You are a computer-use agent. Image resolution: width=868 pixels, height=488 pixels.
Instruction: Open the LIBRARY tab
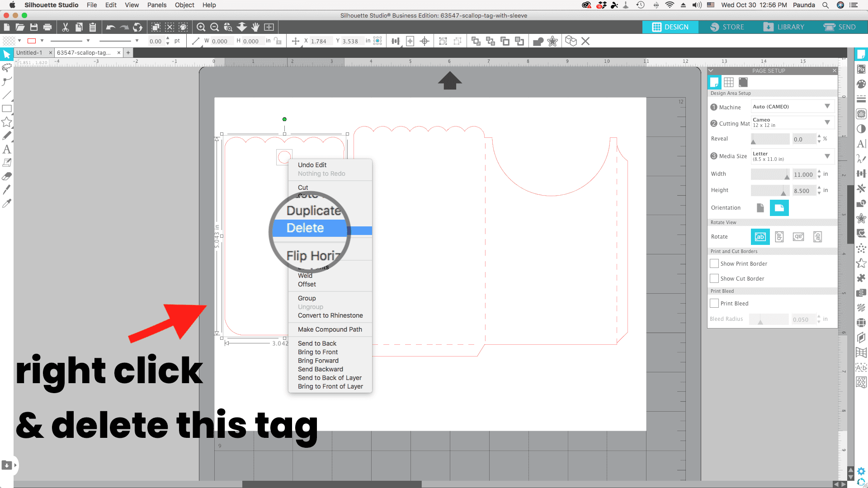pos(784,27)
